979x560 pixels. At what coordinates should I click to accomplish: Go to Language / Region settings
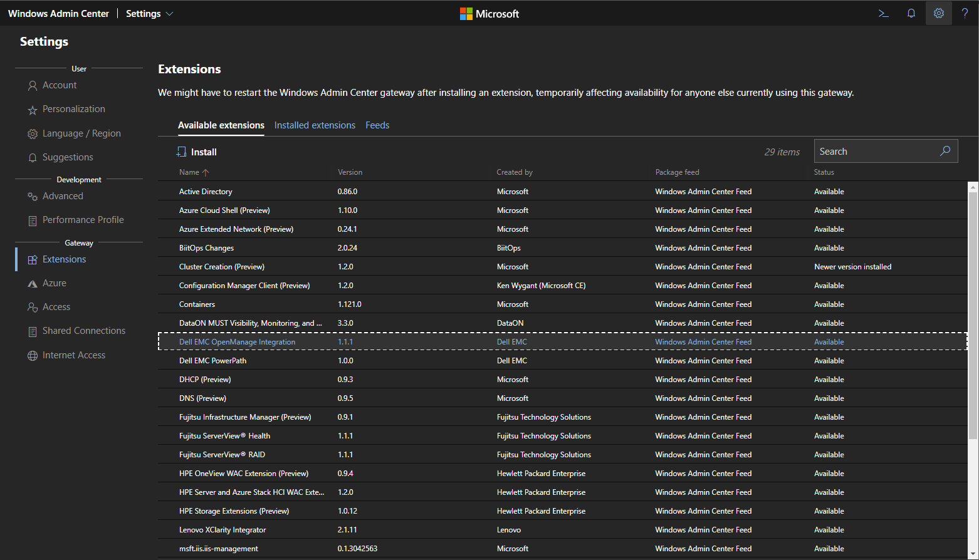81,133
